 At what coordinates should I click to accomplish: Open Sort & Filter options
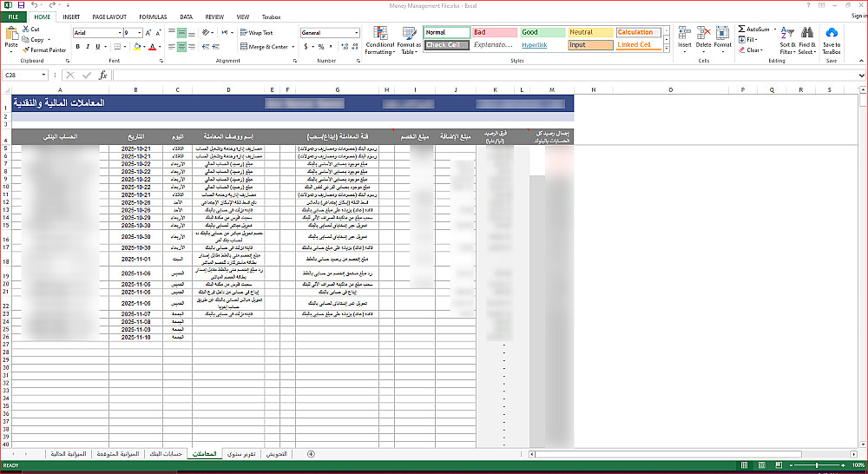788,41
